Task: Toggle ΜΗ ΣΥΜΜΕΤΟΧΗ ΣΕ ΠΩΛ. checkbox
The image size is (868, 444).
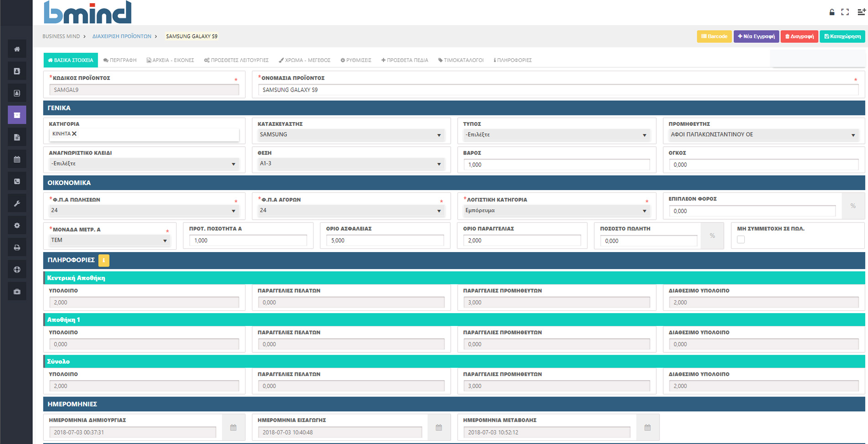Action: tap(741, 239)
